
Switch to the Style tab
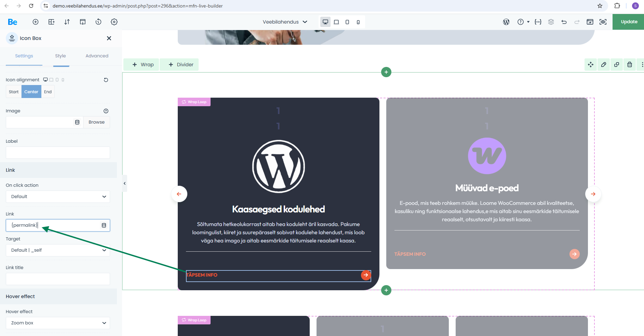(x=61, y=56)
